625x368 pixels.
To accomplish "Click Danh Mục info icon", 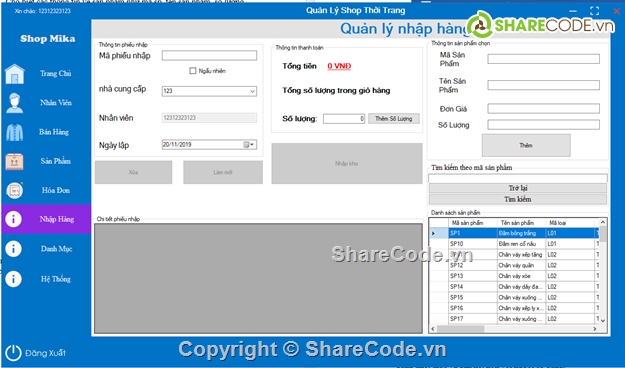I will [13, 249].
